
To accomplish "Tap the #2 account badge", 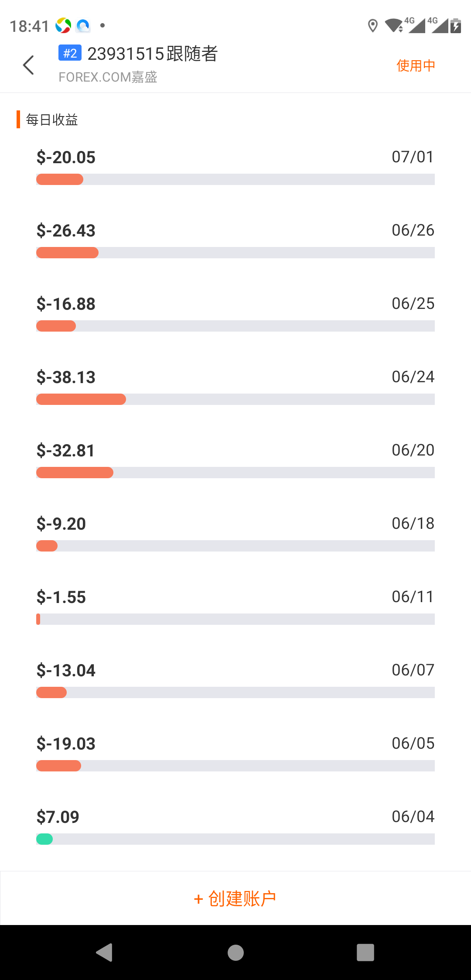I will [x=70, y=53].
